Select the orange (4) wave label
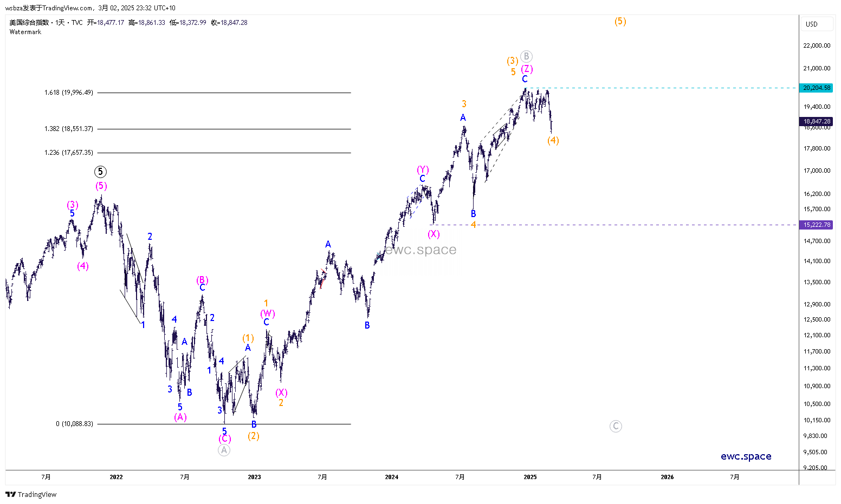This screenshot has width=841, height=504. [x=553, y=140]
